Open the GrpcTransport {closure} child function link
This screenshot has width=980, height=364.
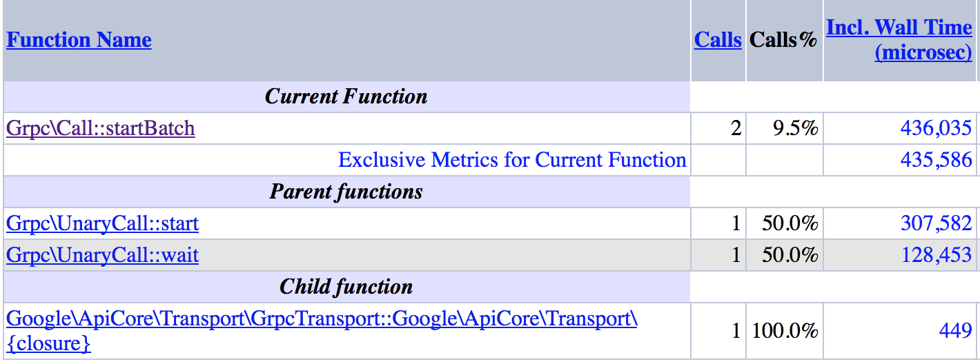(x=322, y=331)
